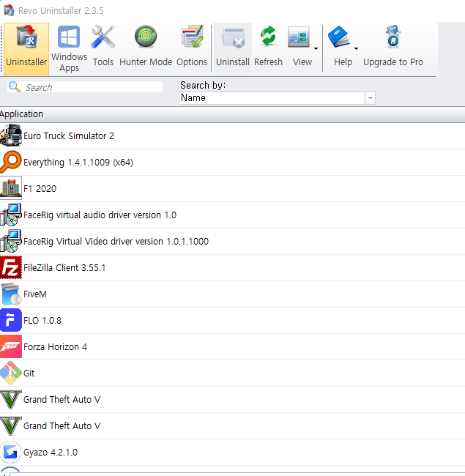Select the FiveM icon
The width and height of the screenshot is (465, 476).
[x=11, y=294]
